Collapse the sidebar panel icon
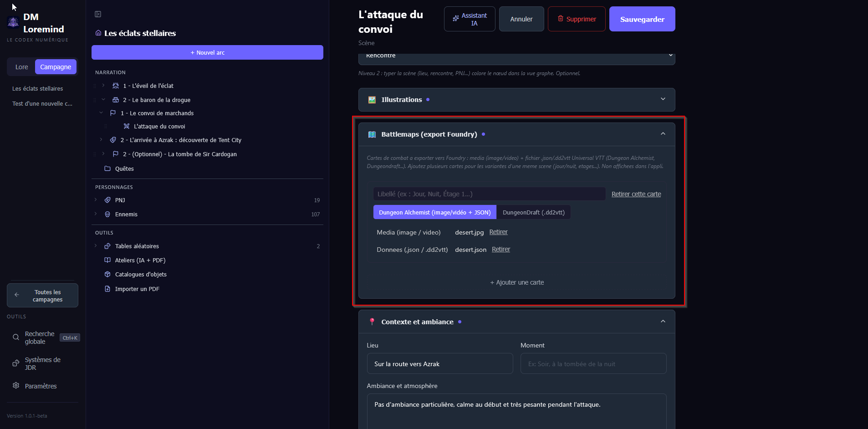The height and width of the screenshot is (429, 868). point(98,14)
